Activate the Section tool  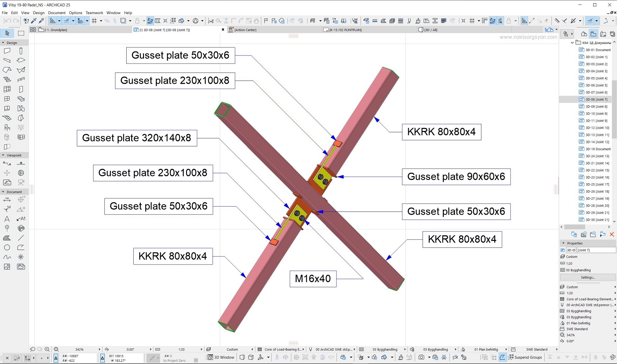7,163
